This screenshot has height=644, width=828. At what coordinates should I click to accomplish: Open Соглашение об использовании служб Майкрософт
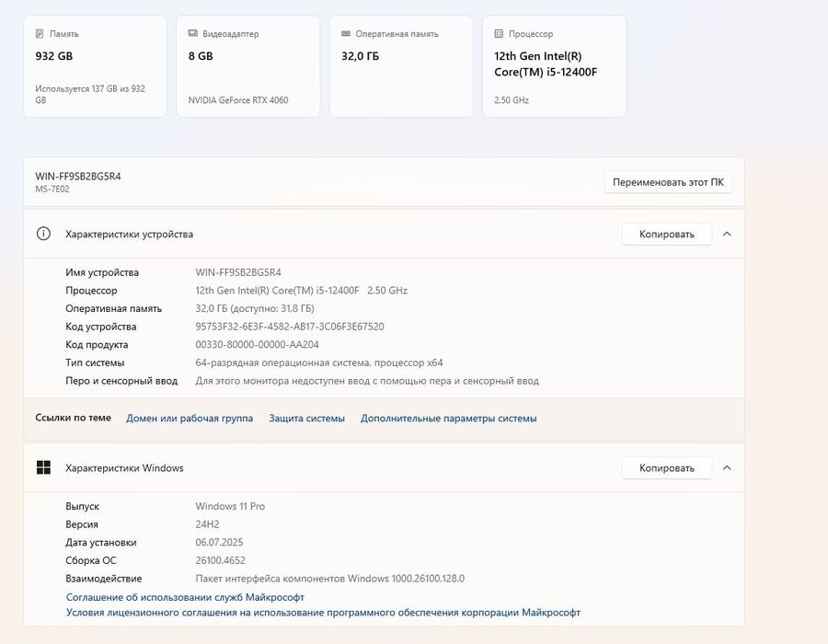(x=185, y=597)
